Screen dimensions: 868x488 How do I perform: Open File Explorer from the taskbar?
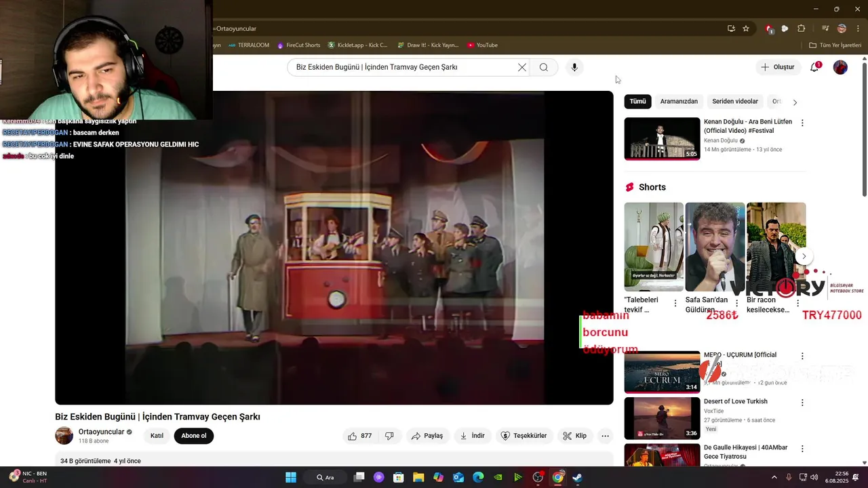click(x=418, y=477)
